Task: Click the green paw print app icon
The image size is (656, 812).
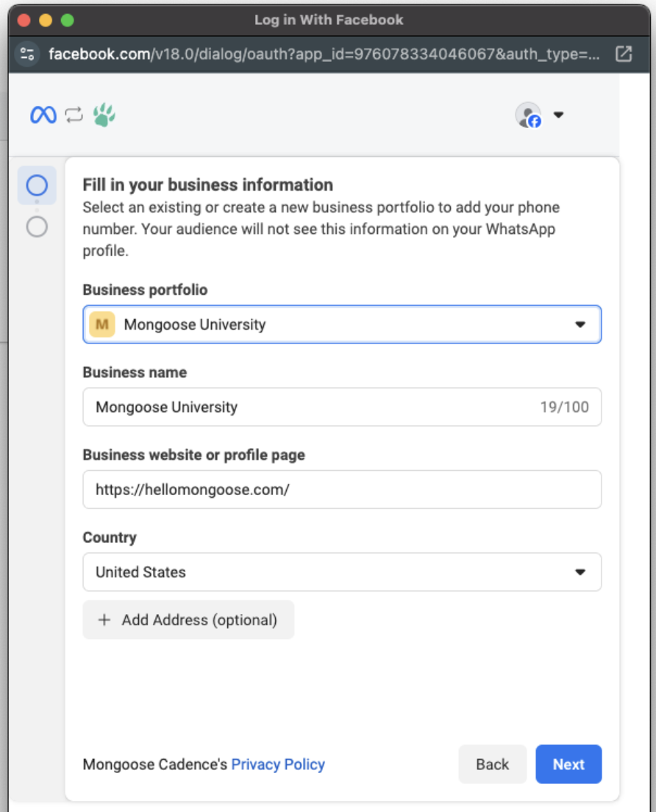Action: [x=104, y=115]
